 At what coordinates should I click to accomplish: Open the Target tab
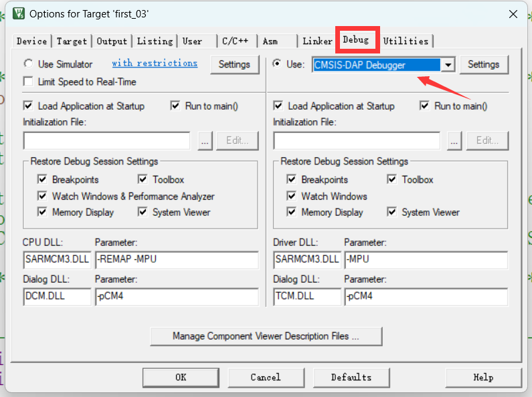point(72,41)
